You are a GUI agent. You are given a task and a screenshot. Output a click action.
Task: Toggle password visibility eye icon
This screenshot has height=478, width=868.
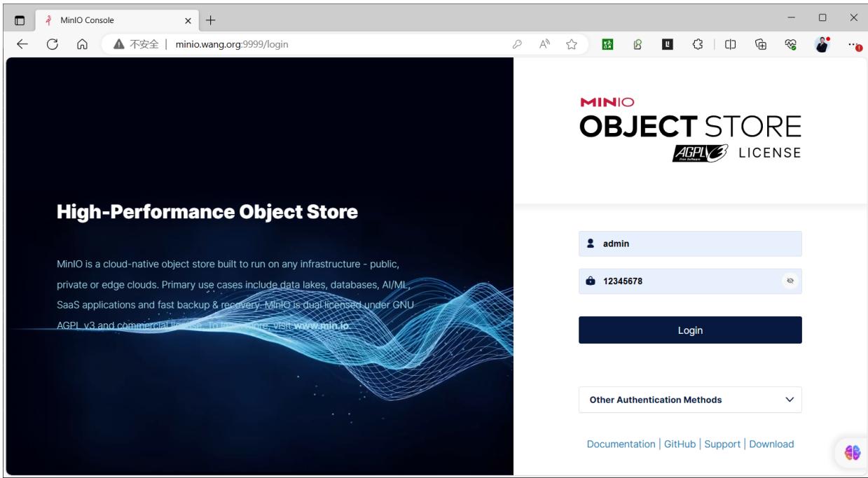click(790, 281)
